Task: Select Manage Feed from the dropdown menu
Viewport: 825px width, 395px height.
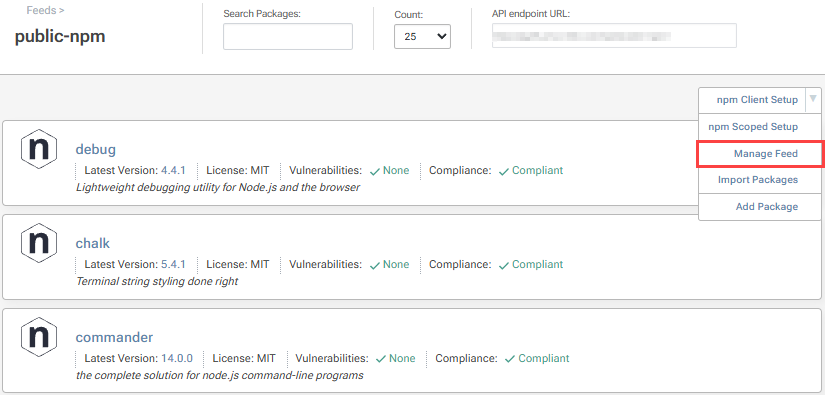Action: pyautogui.click(x=760, y=154)
